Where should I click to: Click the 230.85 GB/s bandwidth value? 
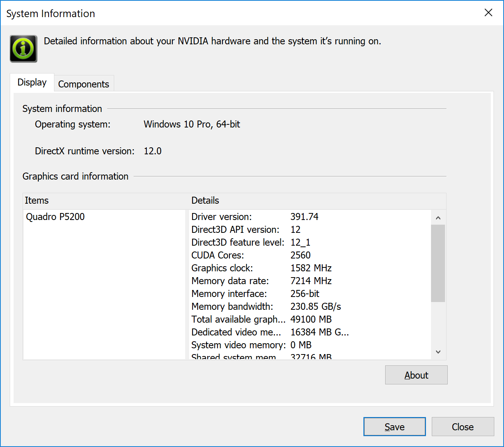tap(316, 307)
